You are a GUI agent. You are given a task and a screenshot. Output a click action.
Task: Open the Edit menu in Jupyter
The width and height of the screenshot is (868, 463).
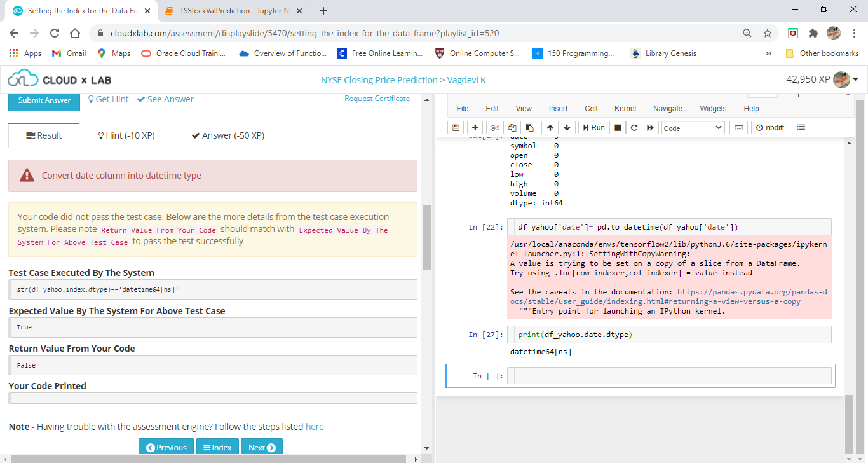point(492,109)
